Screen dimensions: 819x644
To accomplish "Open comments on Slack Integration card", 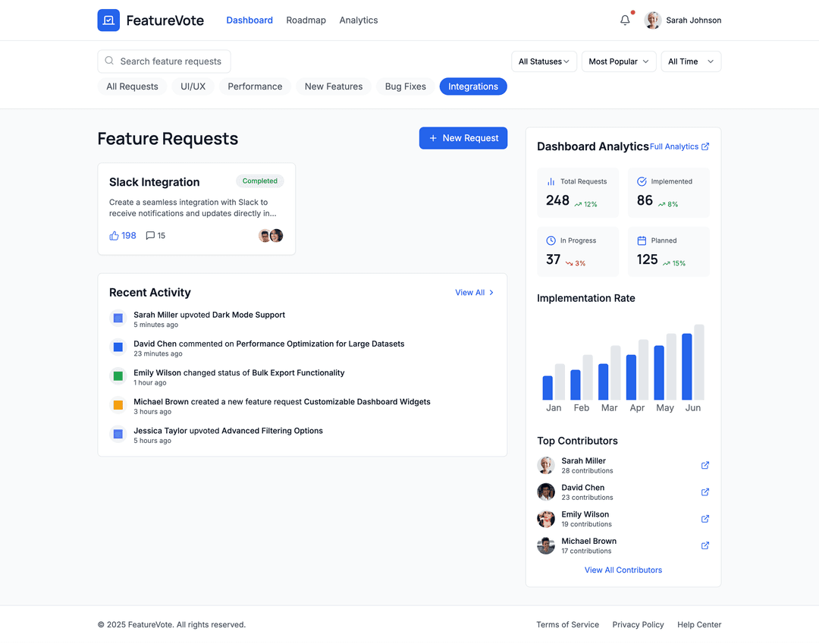I will (x=155, y=236).
